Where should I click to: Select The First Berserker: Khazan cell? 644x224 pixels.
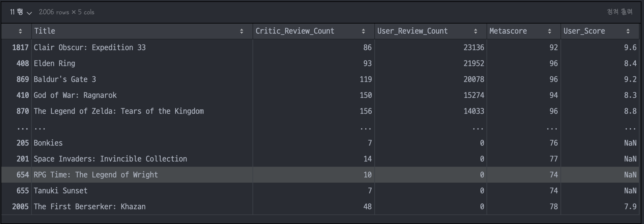142,206
